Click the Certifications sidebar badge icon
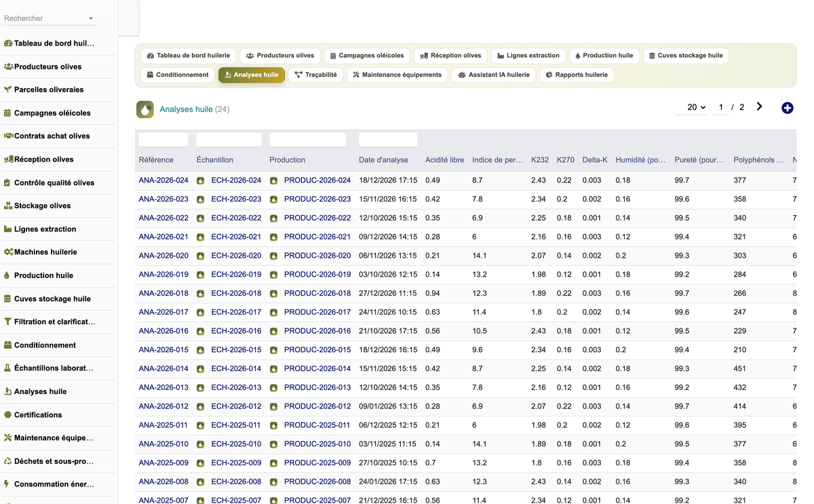This screenshot has width=814, height=504. tap(8, 414)
